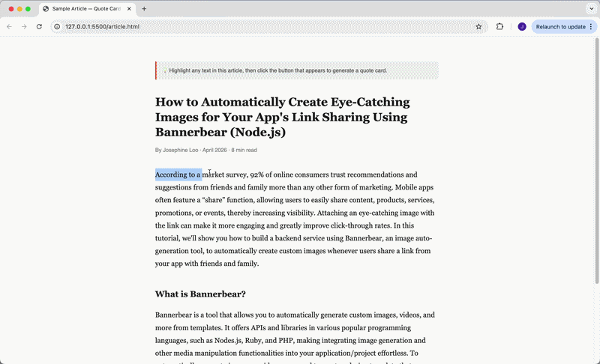The image size is (600, 364).
Task: Open a new browser tab
Action: (144, 9)
